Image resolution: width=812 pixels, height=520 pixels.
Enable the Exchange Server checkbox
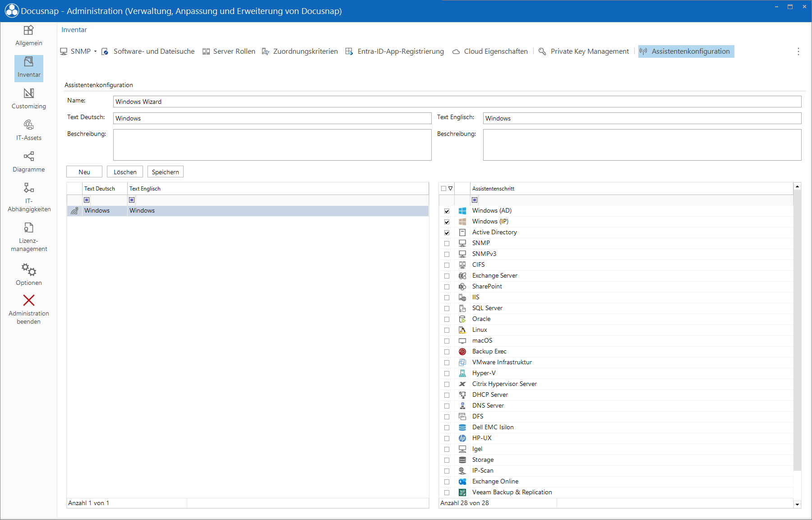[x=447, y=276]
